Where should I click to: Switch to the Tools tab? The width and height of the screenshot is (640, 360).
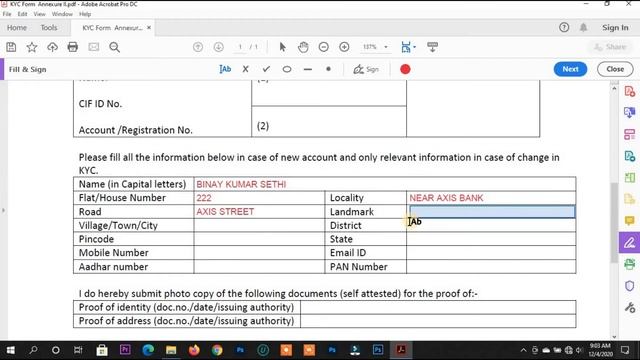pyautogui.click(x=49, y=28)
